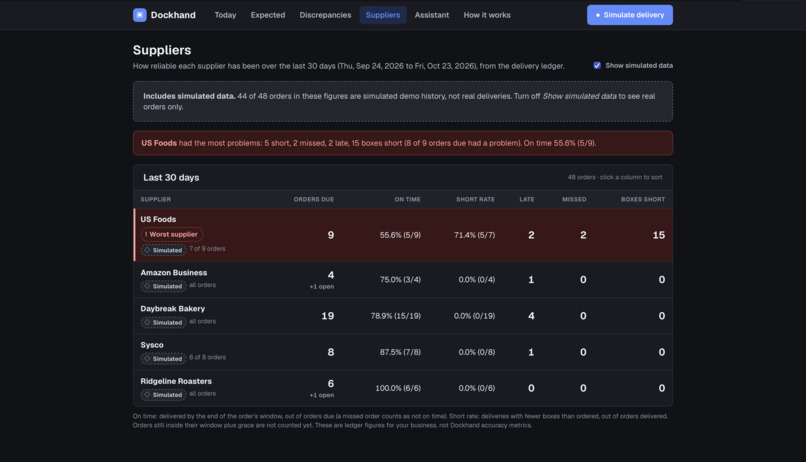This screenshot has width=806, height=462.
Task: Click Daybreak Bakery on-time 78.9% (15/19)
Action: pos(396,316)
